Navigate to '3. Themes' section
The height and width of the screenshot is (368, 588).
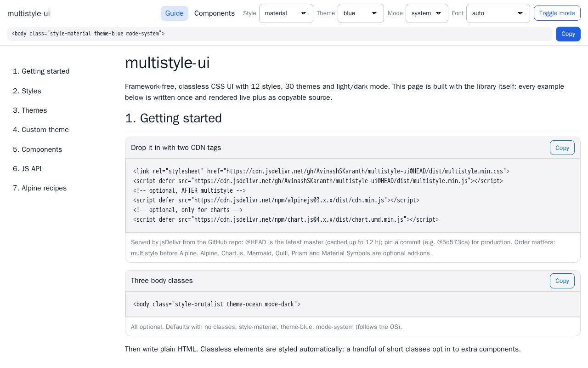pos(30,110)
